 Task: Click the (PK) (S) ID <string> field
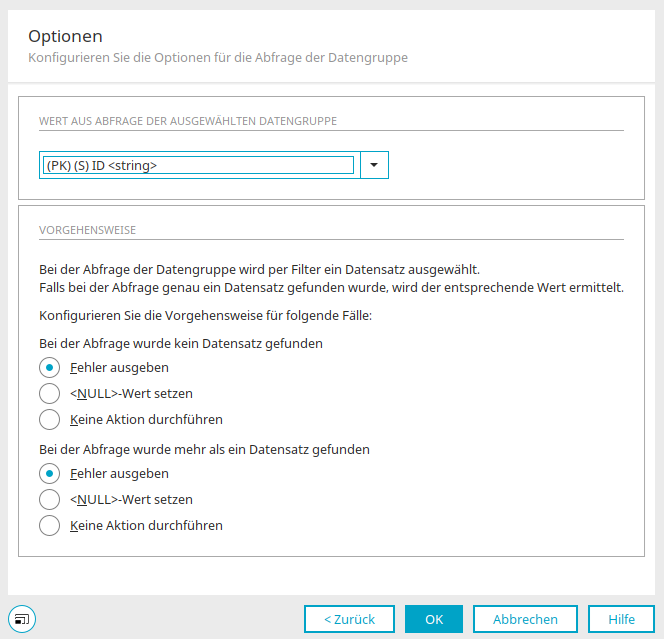tap(198, 165)
